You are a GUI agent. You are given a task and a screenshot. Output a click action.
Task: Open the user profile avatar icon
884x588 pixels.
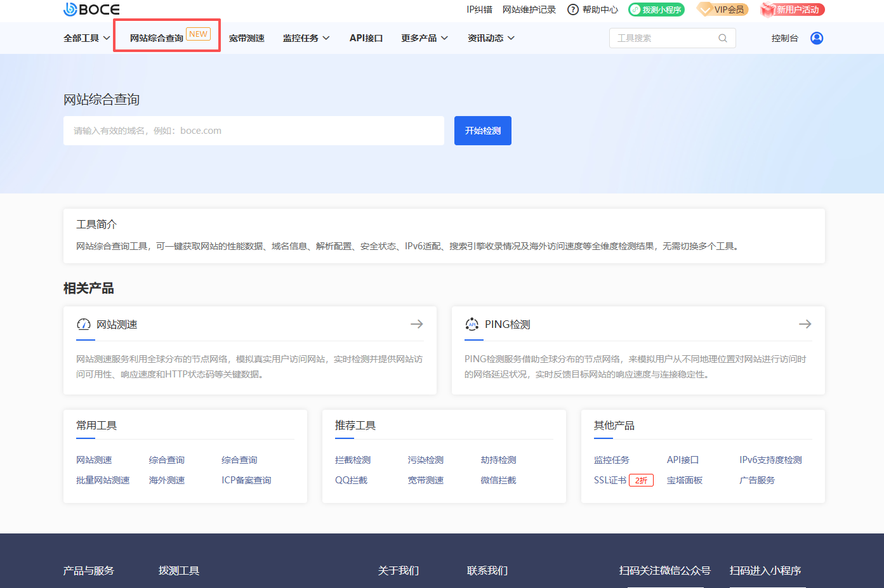[817, 38]
